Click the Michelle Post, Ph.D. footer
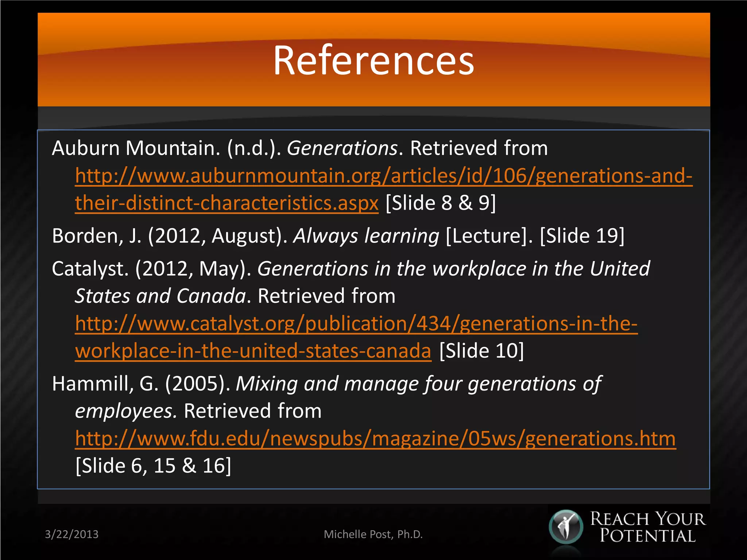This screenshot has width=747, height=560. tap(373, 534)
